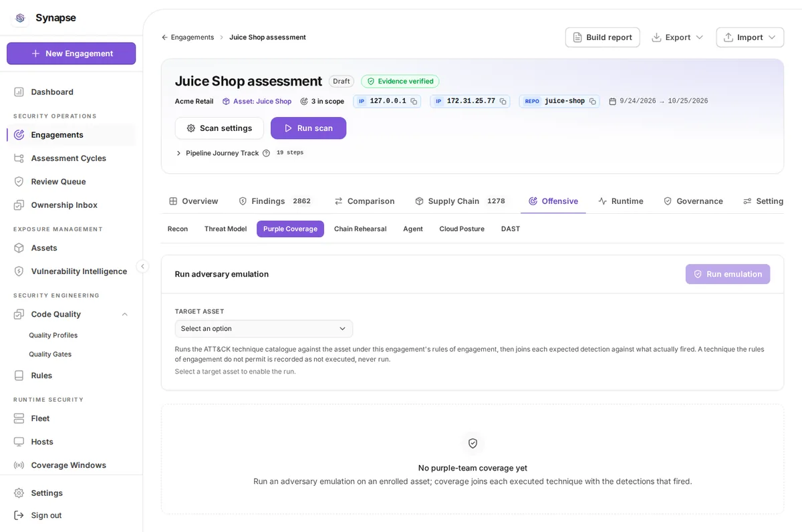The height and width of the screenshot is (532, 802).
Task: Follow the Asset: Juice Shop link
Action: pyautogui.click(x=257, y=101)
